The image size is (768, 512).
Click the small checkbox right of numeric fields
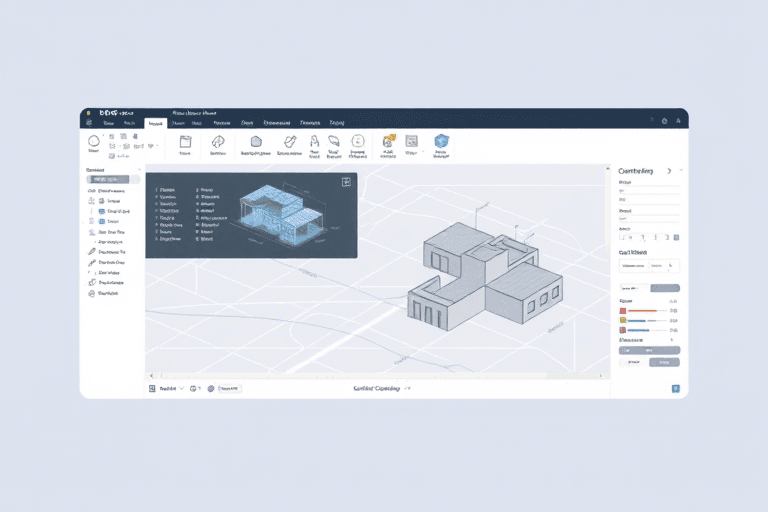point(676,237)
